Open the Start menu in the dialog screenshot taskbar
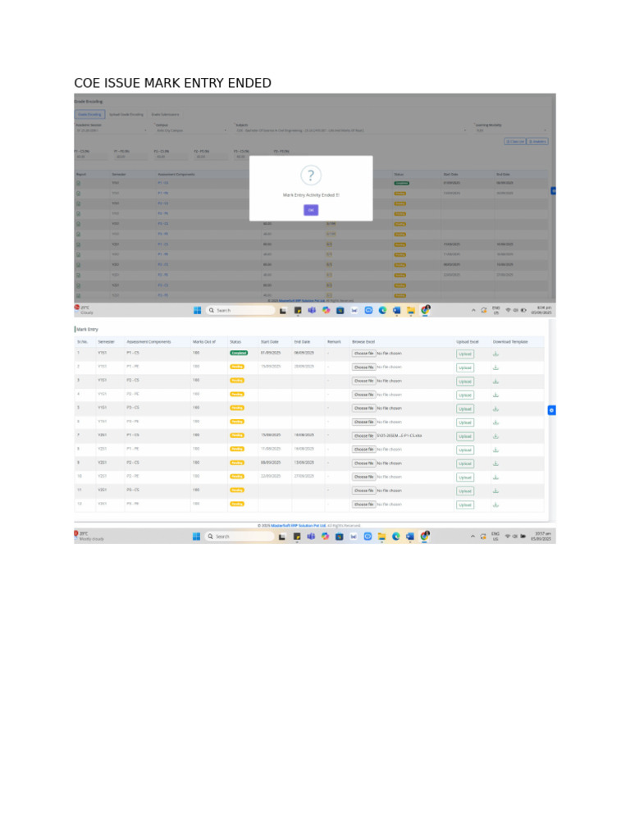 tap(197, 310)
